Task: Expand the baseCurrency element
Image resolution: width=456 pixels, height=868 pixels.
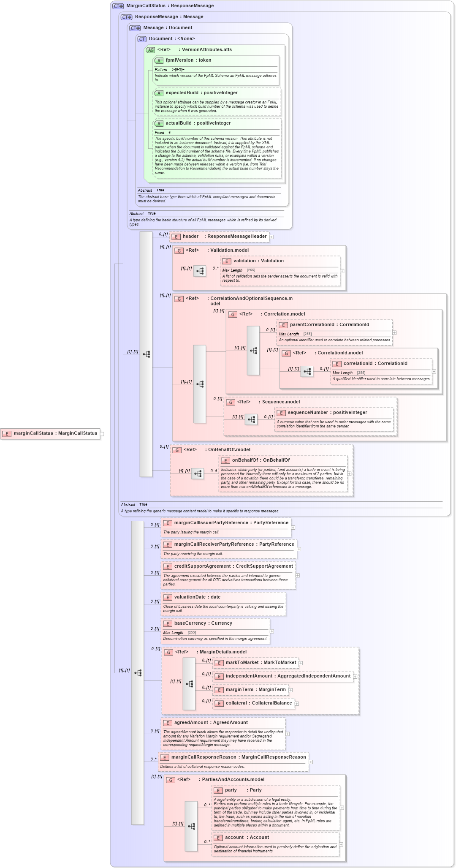Action: 272,631
